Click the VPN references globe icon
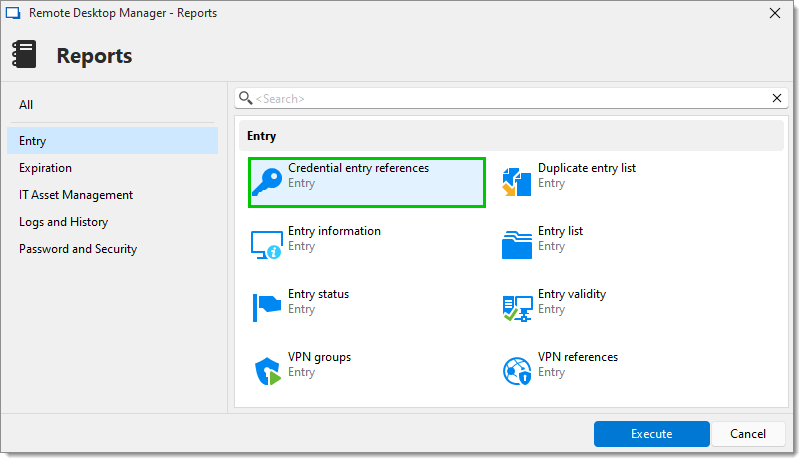The width and height of the screenshot is (804, 463). [x=517, y=371]
